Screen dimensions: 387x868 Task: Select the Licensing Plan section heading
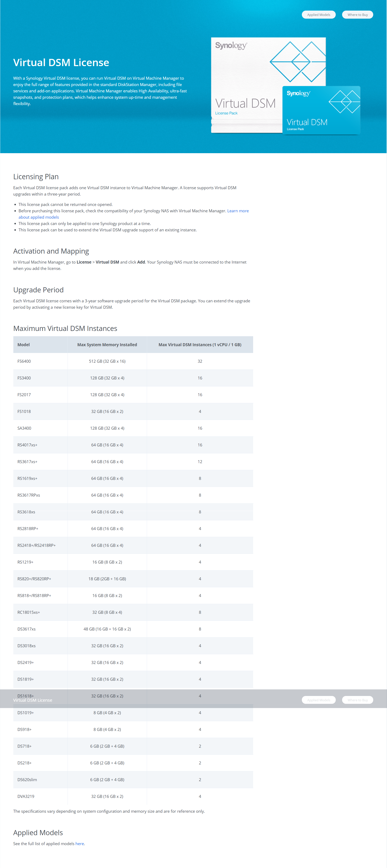pyautogui.click(x=36, y=176)
